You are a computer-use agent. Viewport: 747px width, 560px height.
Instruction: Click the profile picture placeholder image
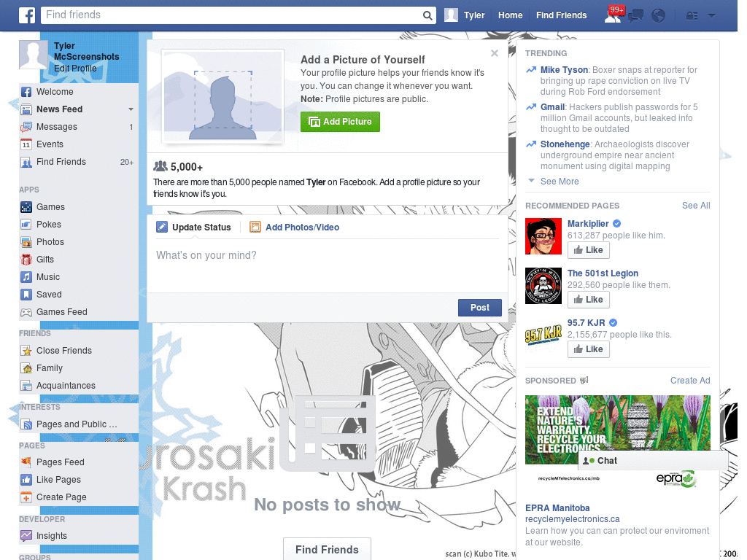[x=223, y=96]
